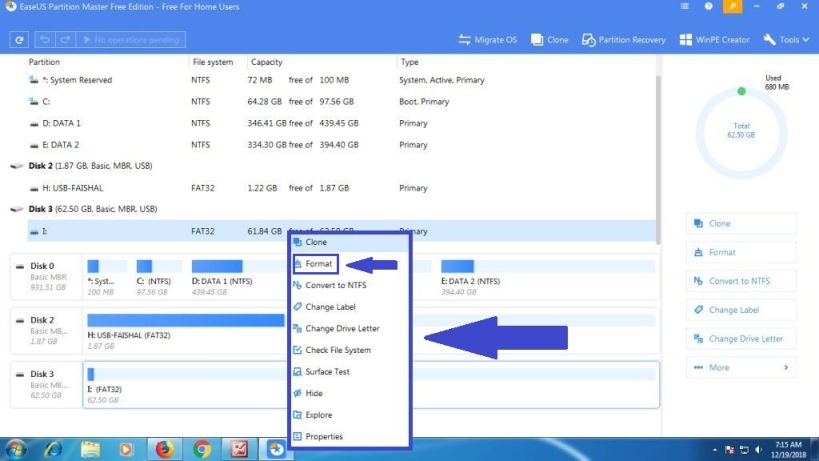Click Change Label in right panel
Viewport: 819px width, 461px height.
(741, 310)
